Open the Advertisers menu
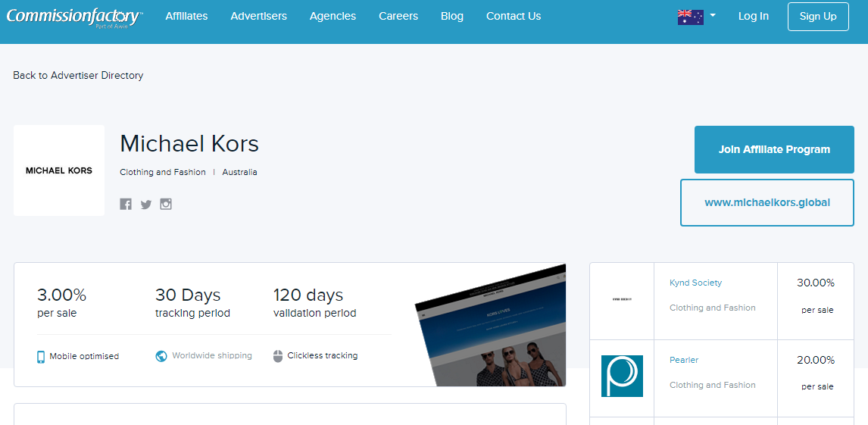This screenshot has height=425, width=868. coord(258,16)
